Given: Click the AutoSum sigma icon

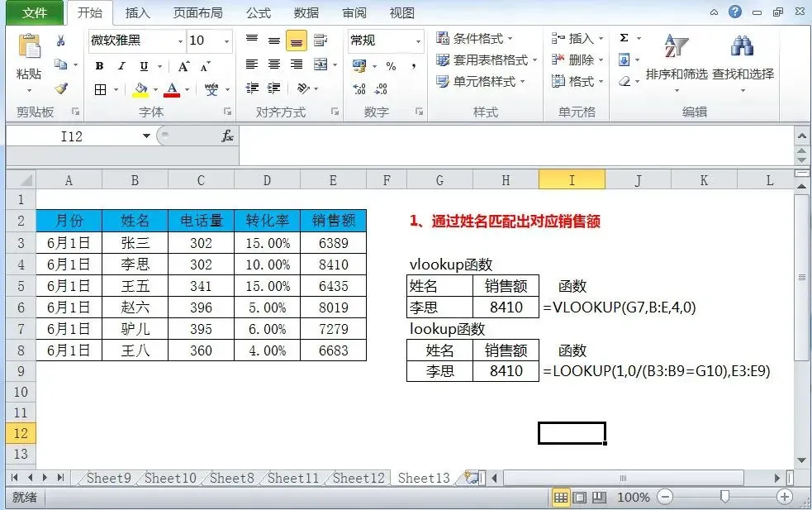Looking at the screenshot, I should tap(624, 38).
